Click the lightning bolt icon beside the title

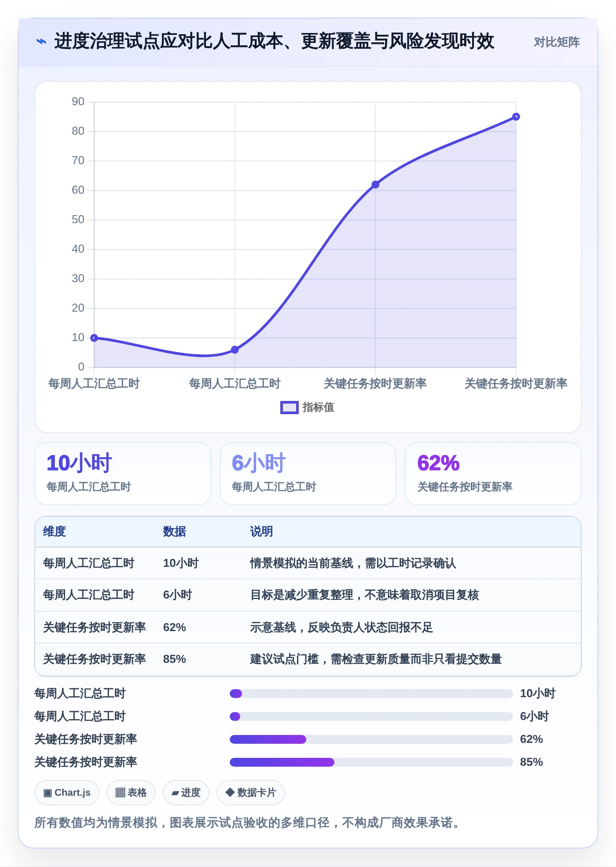[x=41, y=42]
